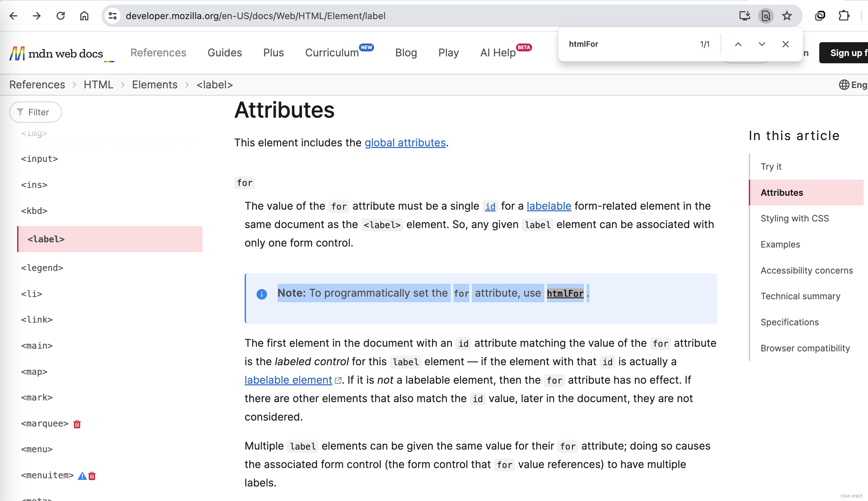Install app icon in address bar
Screen dimensions: 868x501
click(745, 16)
